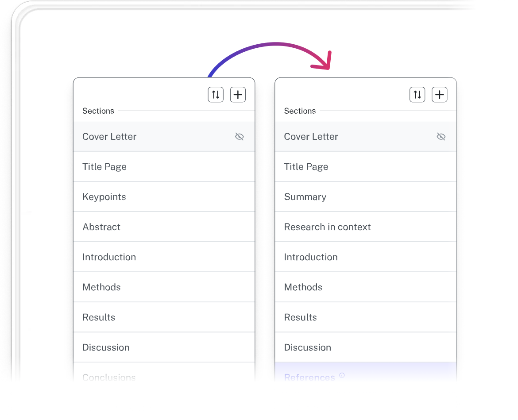The width and height of the screenshot is (518, 420).
Task: Select Title Page in right panel
Action: 366,167
